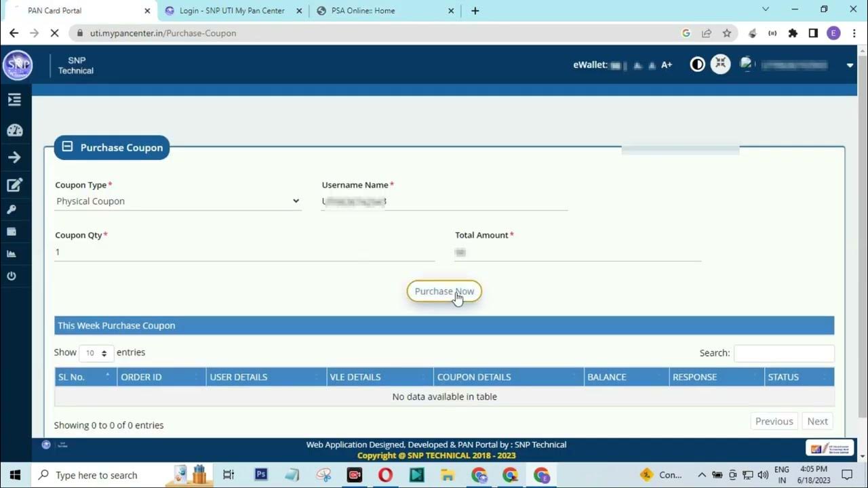Viewport: 868px width, 488px height.
Task: Switch to PAN Card Portal tab
Action: click(x=79, y=11)
